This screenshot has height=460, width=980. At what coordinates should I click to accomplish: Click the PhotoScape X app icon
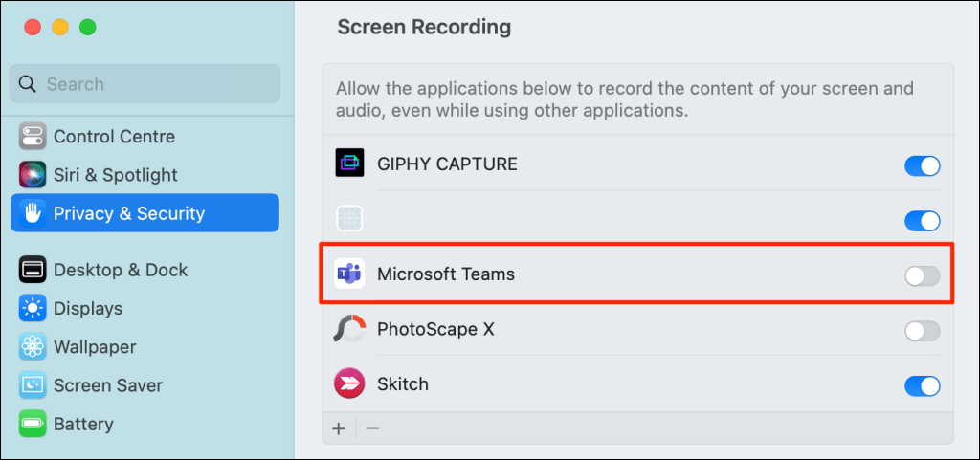(x=348, y=330)
